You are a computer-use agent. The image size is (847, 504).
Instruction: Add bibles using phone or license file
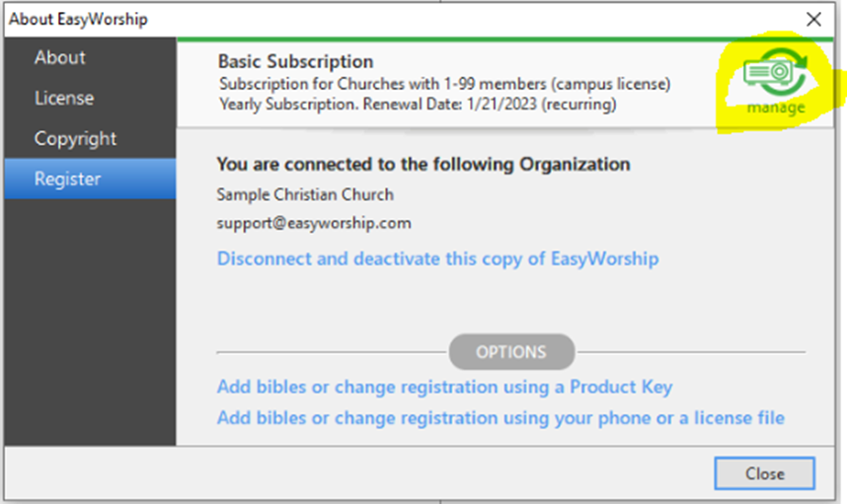[x=500, y=417]
